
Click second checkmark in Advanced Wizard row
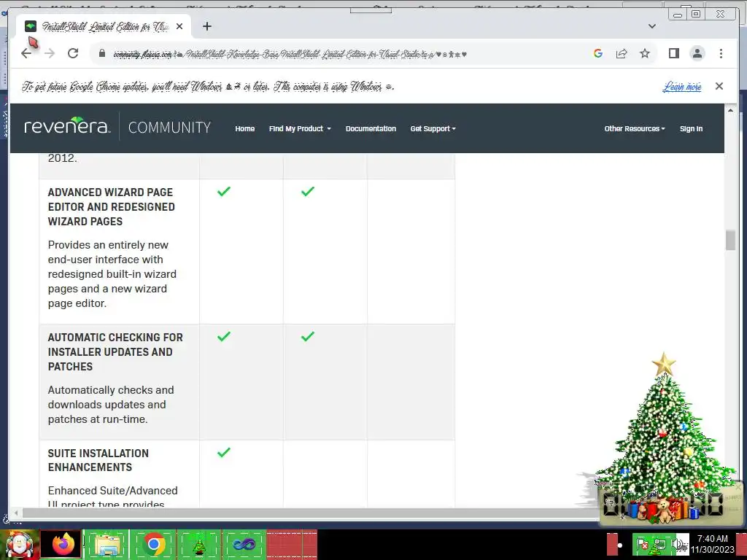click(308, 192)
